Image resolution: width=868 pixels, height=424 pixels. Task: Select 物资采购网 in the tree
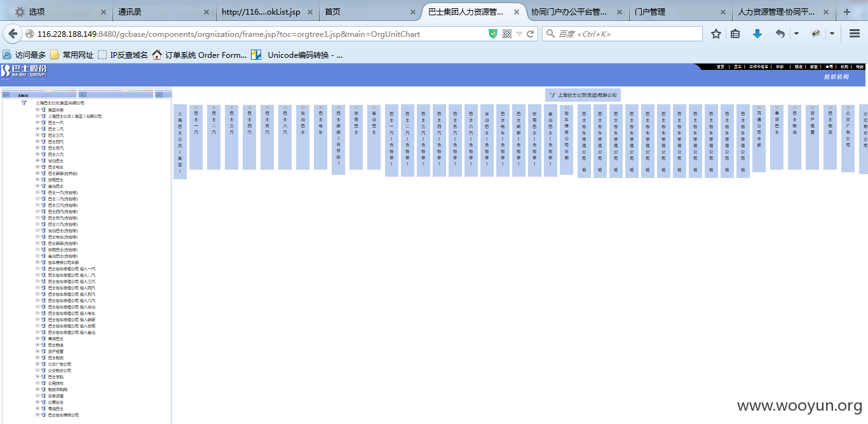57,389
